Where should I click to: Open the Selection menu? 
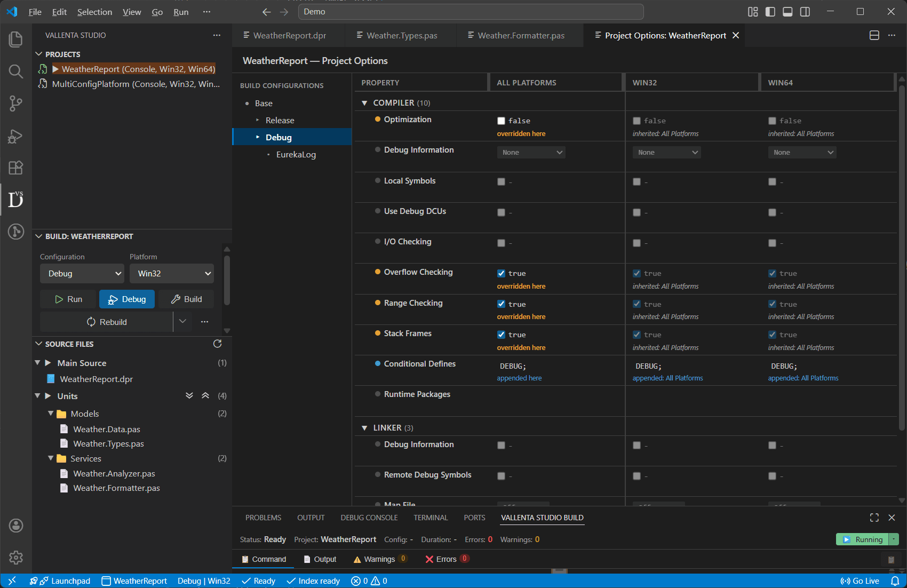pyautogui.click(x=94, y=12)
